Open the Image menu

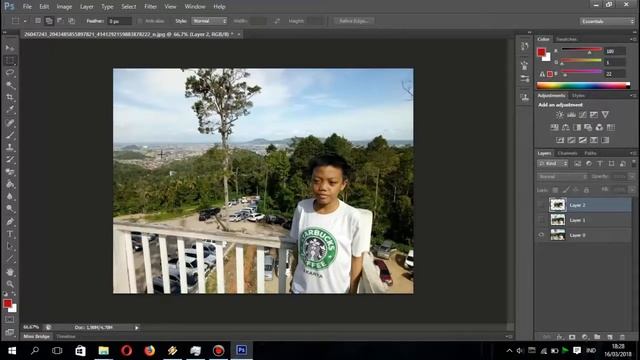pyautogui.click(x=64, y=7)
